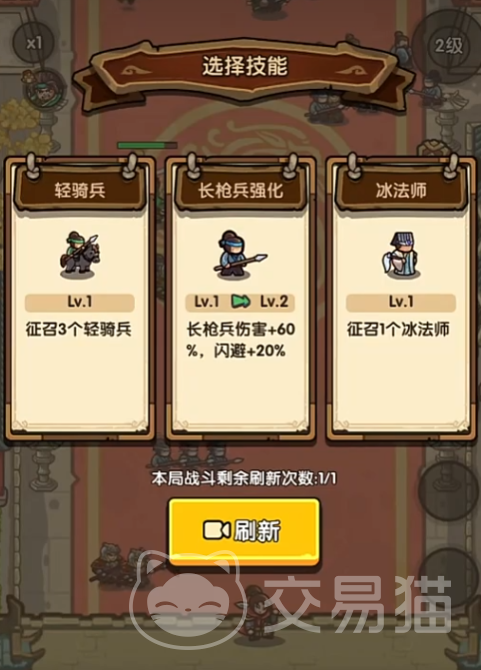
Task: Click the Lv.1 badge on 轻骑兵 card
Action: point(80,303)
